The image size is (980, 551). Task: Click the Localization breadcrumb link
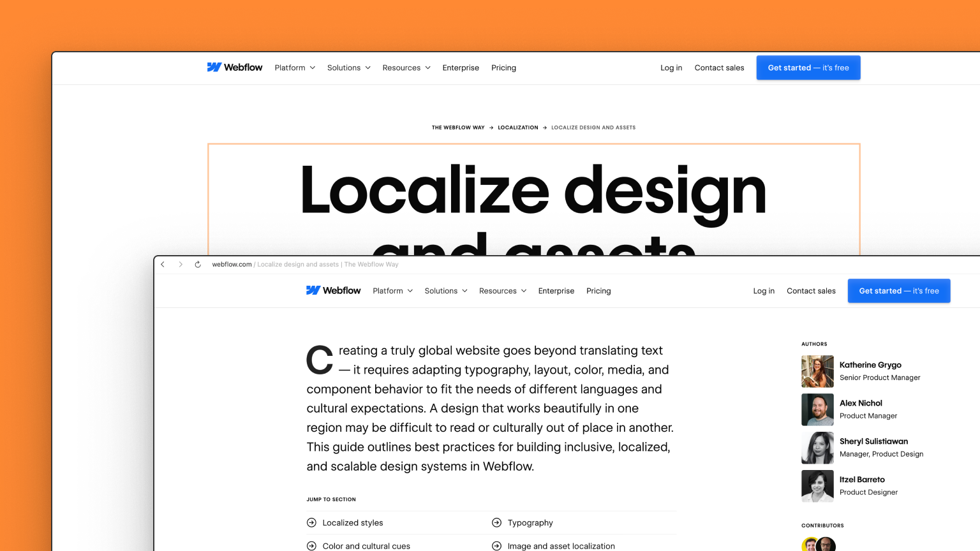[517, 128]
